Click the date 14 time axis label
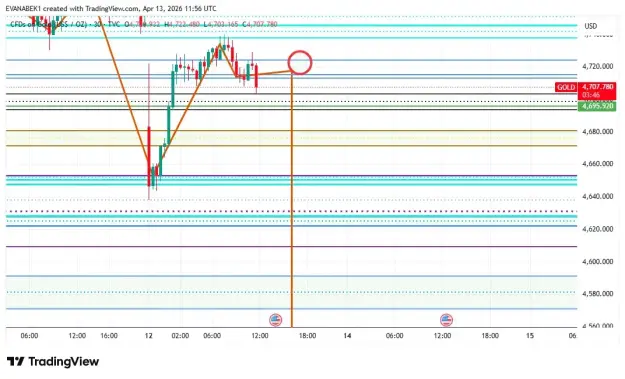625x379 pixels. [347, 336]
